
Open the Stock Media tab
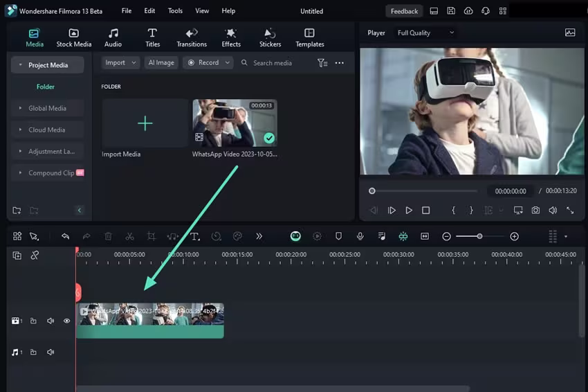[x=74, y=38]
